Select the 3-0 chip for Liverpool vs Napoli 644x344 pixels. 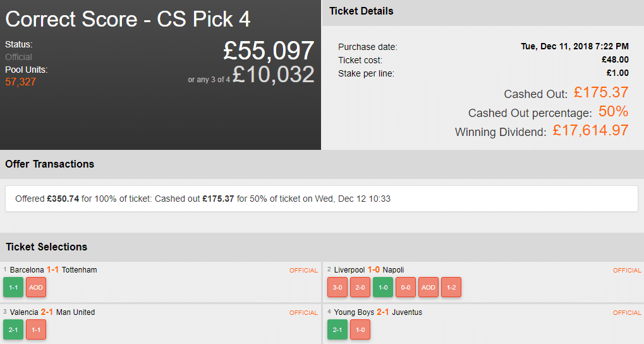tap(337, 287)
